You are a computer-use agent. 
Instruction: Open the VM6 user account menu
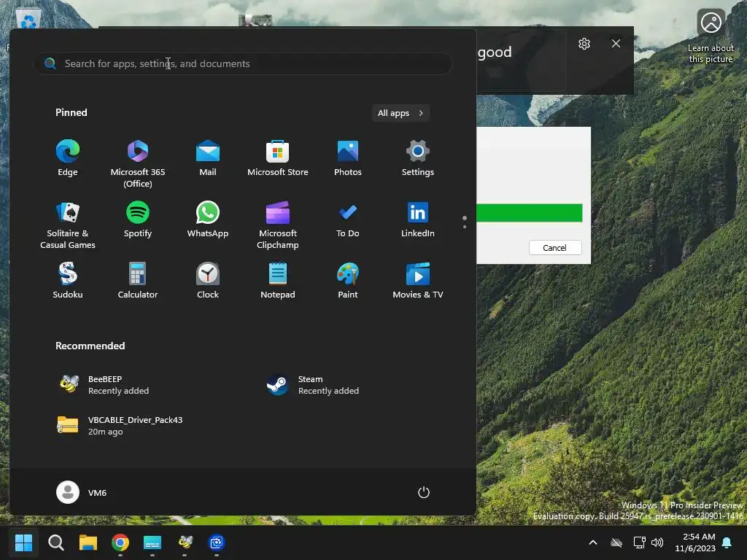pos(82,492)
